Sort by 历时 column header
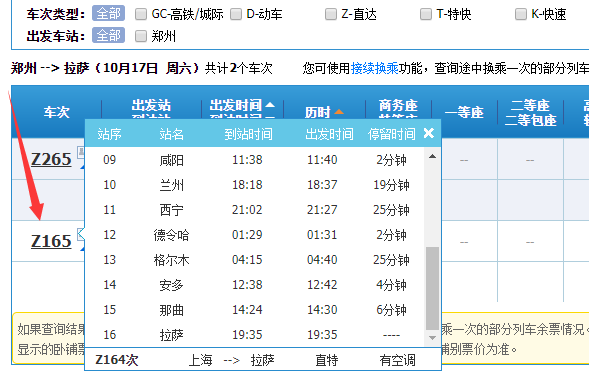This screenshot has height=384, width=589. click(x=324, y=112)
